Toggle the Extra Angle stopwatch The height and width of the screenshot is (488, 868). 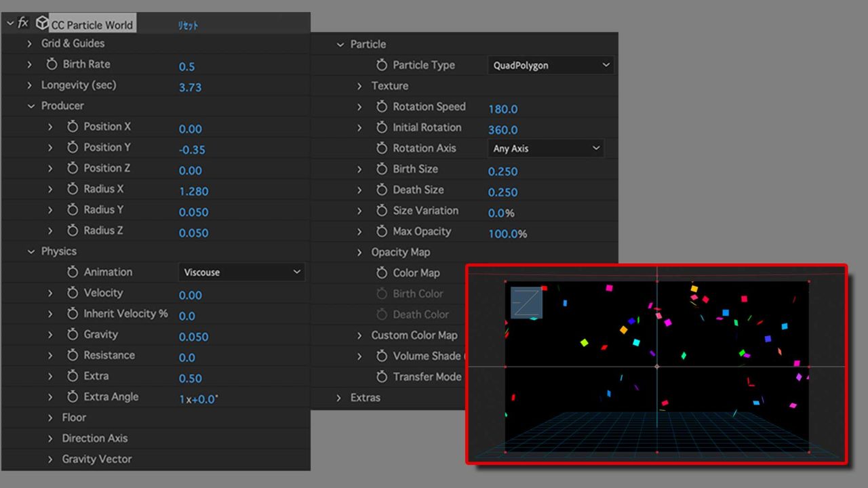tap(73, 397)
